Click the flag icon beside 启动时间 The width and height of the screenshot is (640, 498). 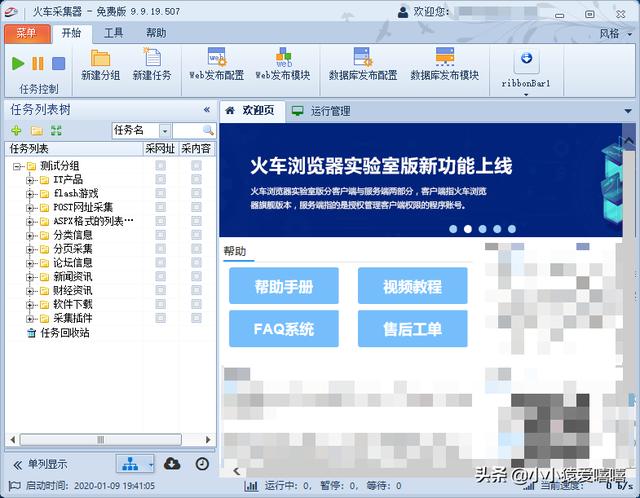click(x=15, y=486)
